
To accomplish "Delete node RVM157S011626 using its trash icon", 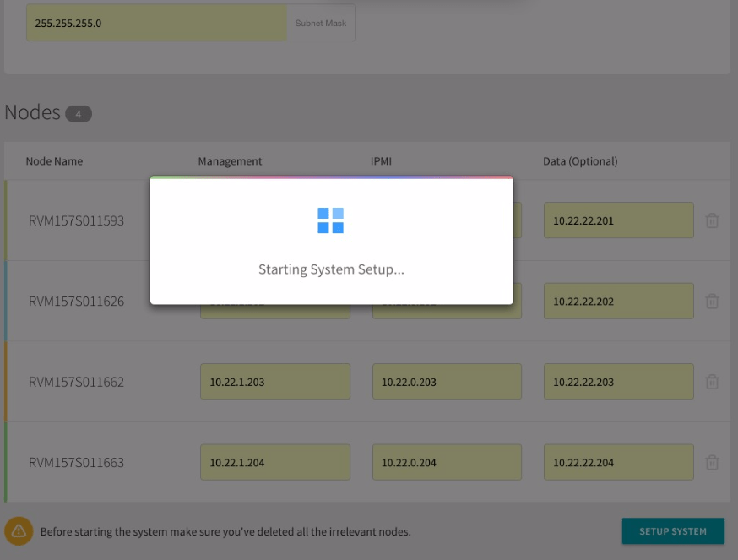I will (712, 301).
